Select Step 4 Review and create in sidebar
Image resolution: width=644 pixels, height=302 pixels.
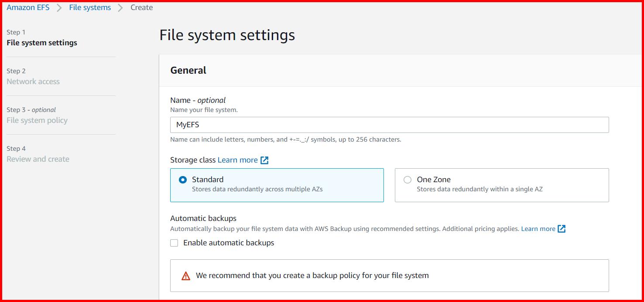38,159
